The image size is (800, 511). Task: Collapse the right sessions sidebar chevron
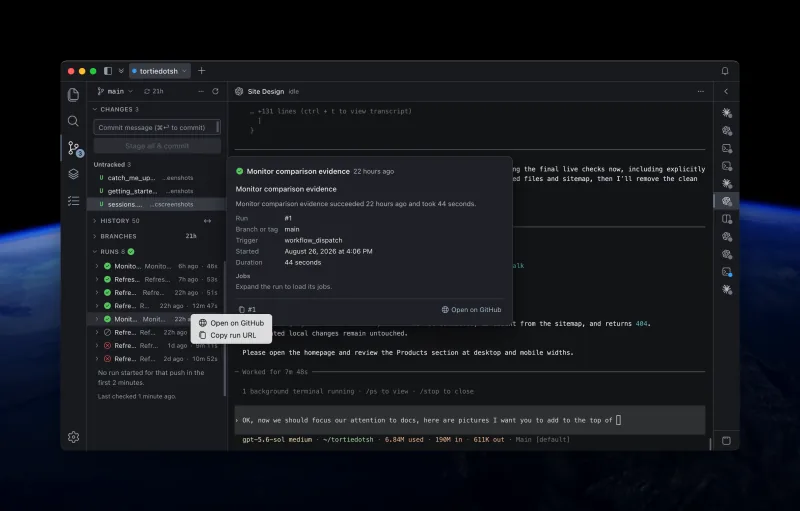point(726,91)
